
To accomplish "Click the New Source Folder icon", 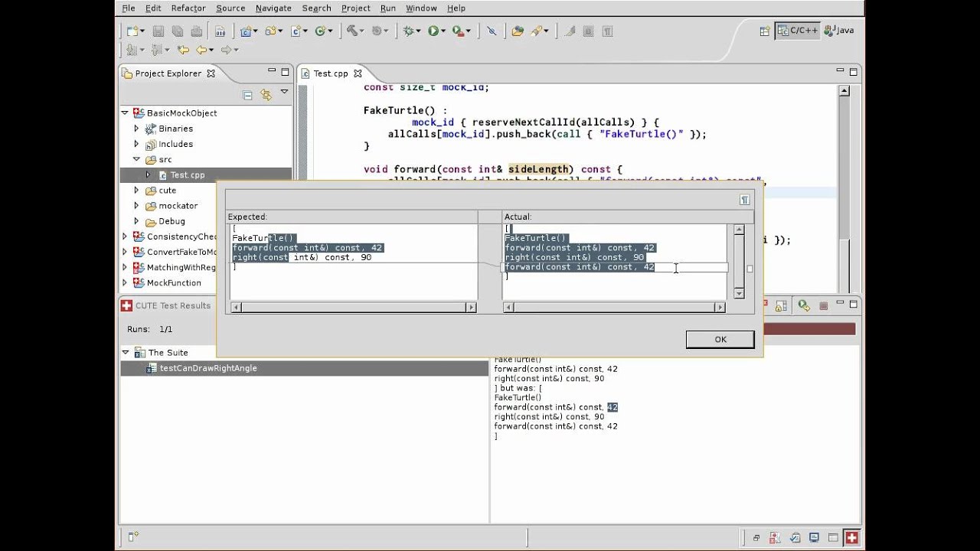I will coord(271,31).
